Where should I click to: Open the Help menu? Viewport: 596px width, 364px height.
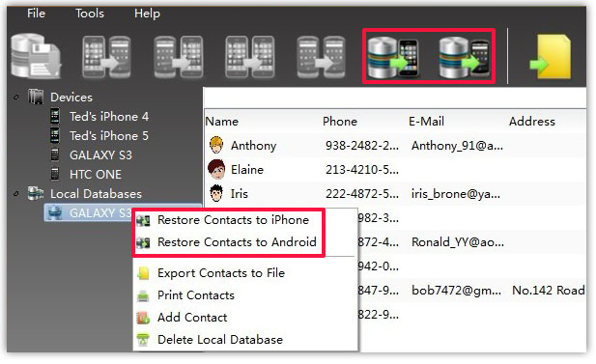point(147,14)
